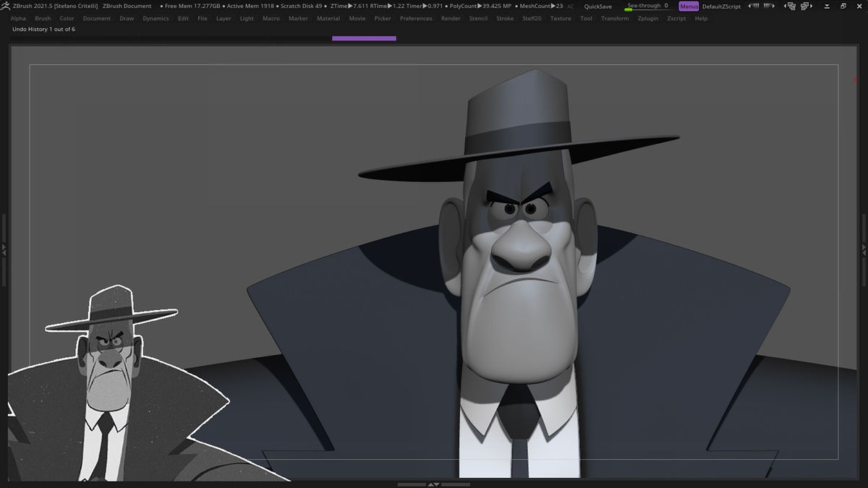
Task: Open the Help menu
Action: 701,18
